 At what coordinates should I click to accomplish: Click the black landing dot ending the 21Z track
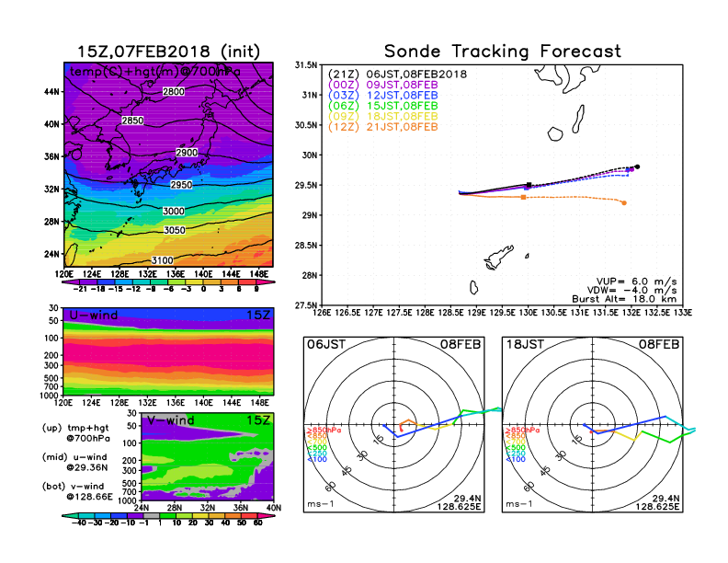tap(637, 167)
